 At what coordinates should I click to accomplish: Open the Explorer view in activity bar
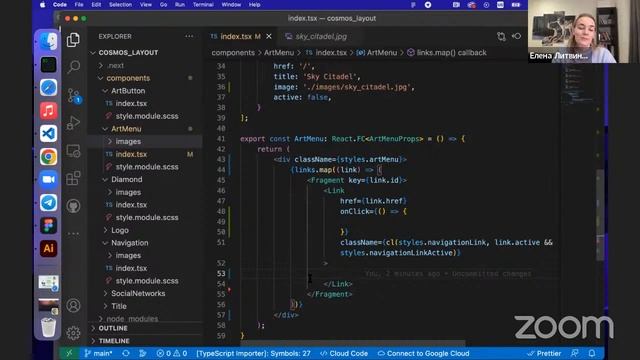pyautogui.click(x=73, y=40)
